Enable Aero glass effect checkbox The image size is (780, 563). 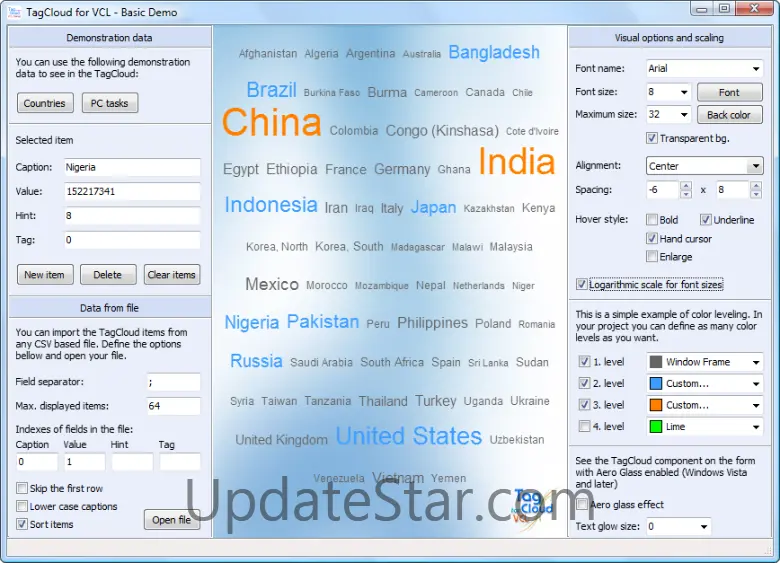click(x=582, y=504)
